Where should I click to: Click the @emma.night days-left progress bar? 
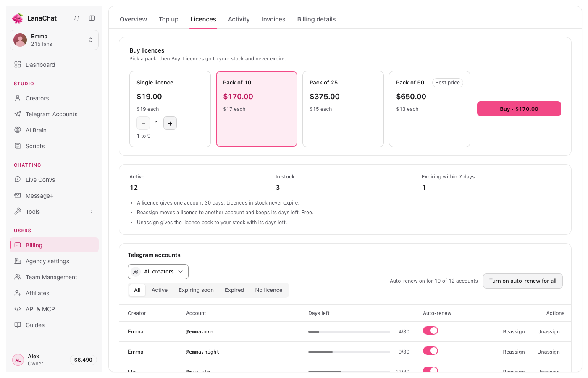349,352
